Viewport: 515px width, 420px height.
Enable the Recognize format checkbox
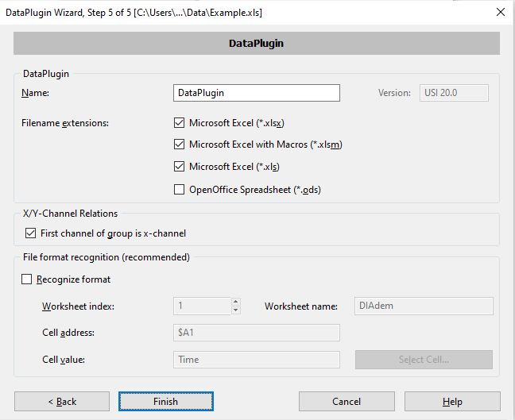click(27, 279)
